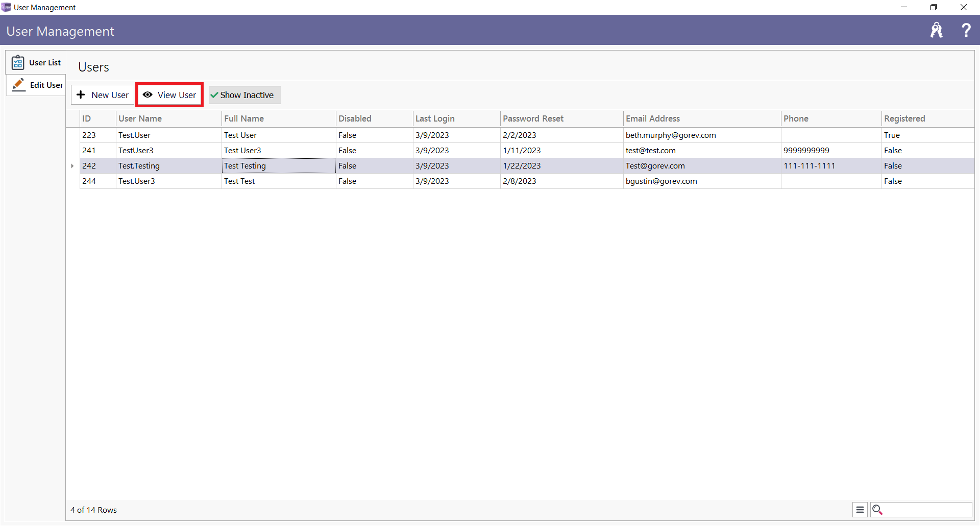The image size is (980, 526).
Task: Click the full name cell Test User
Action: coord(279,135)
